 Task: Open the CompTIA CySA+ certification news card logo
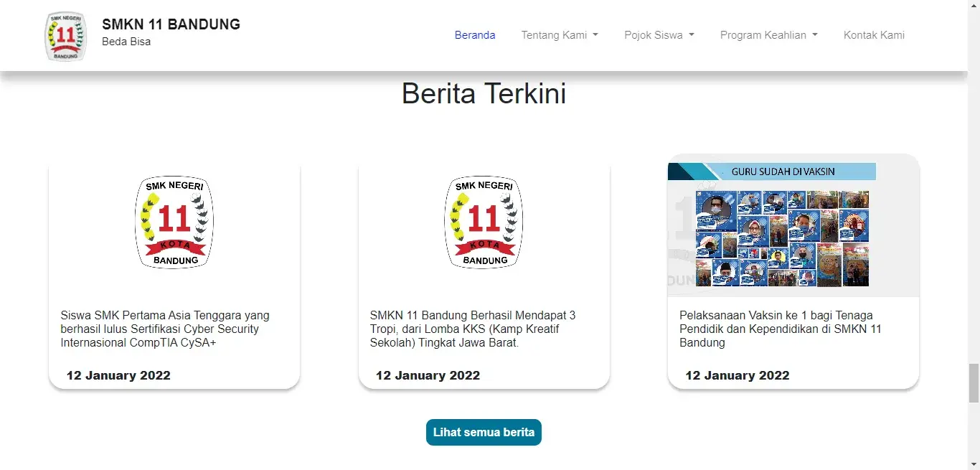click(x=174, y=222)
